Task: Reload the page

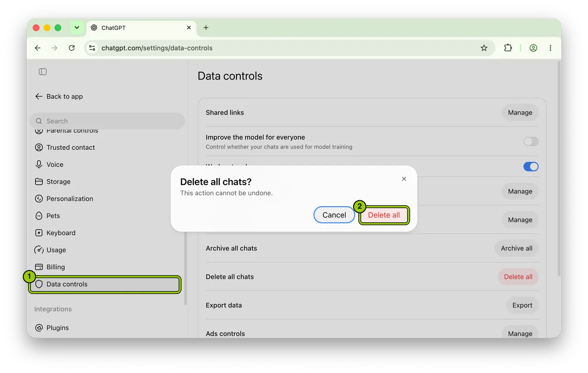Action: click(x=72, y=48)
